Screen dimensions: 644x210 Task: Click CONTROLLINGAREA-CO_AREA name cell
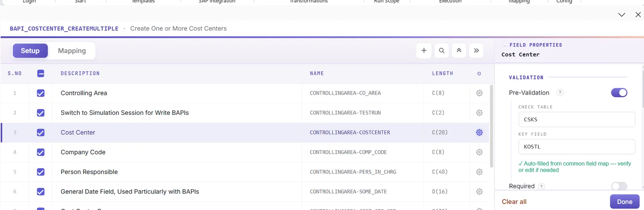tap(345, 93)
